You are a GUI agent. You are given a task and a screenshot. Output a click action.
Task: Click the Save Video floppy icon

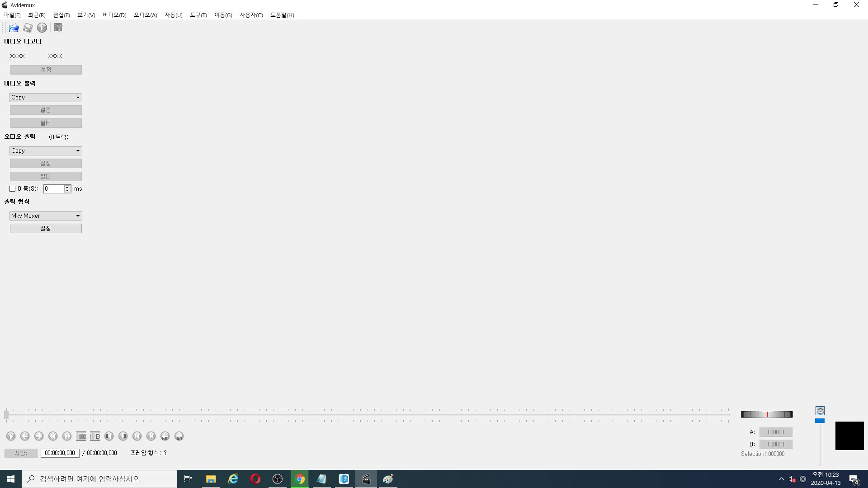28,28
